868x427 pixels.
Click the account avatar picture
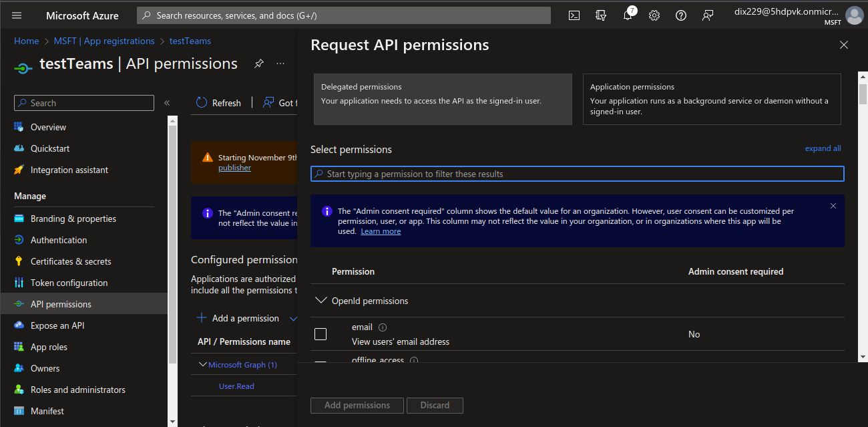tap(854, 15)
